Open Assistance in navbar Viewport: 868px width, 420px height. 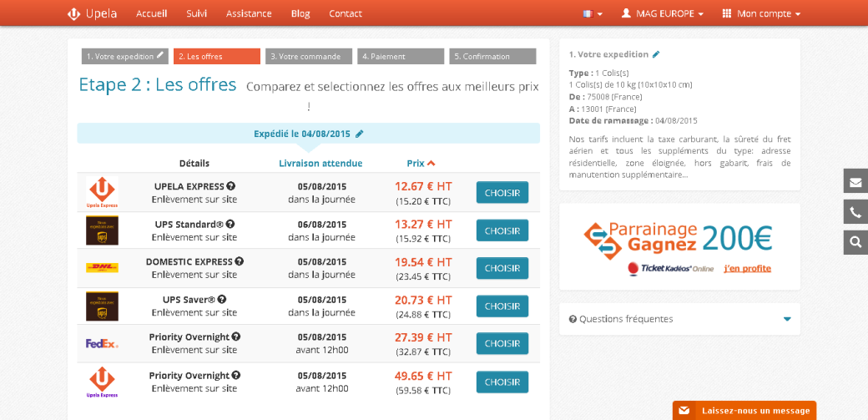pyautogui.click(x=249, y=13)
